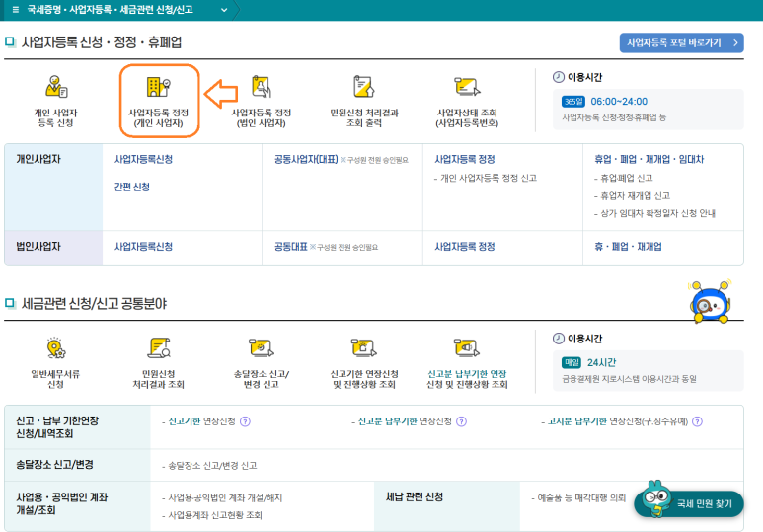Select 신고·납부 기한연장 신청/내역조회 row header

tap(78, 426)
